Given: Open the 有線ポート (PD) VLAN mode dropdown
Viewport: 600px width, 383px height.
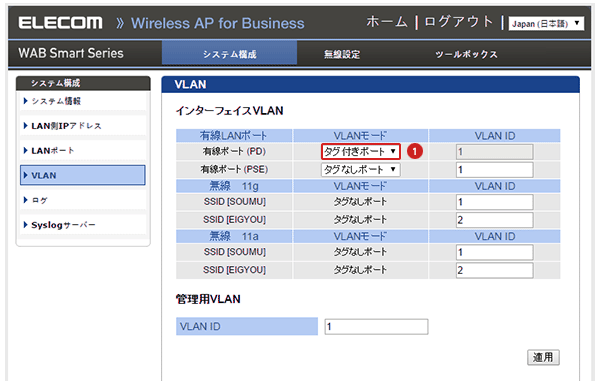Looking at the screenshot, I should click(x=360, y=152).
